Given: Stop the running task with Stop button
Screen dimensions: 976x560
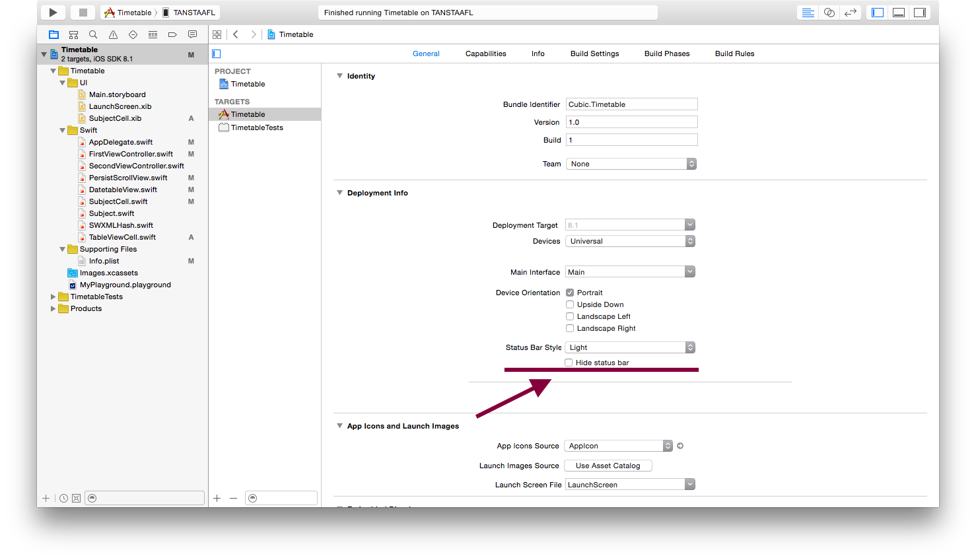Looking at the screenshot, I should [83, 13].
